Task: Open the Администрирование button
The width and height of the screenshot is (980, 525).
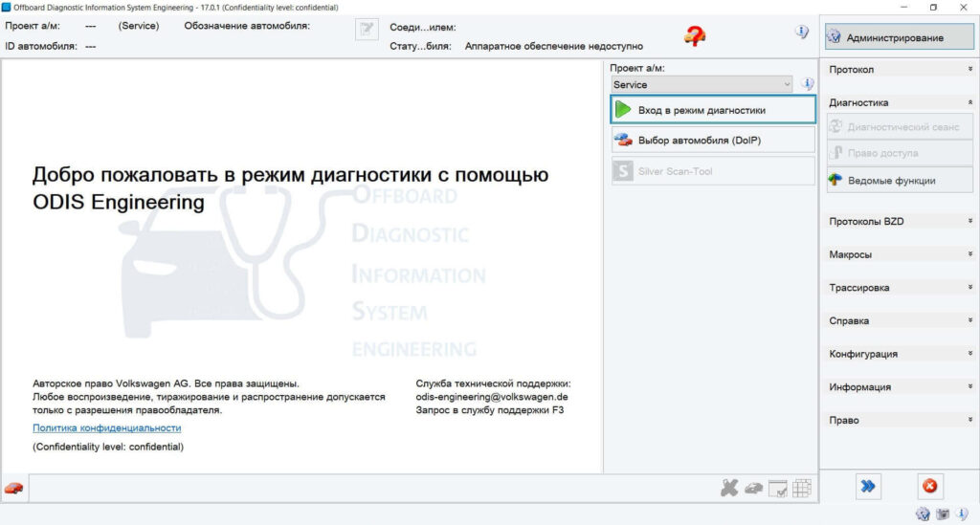Action: click(899, 37)
